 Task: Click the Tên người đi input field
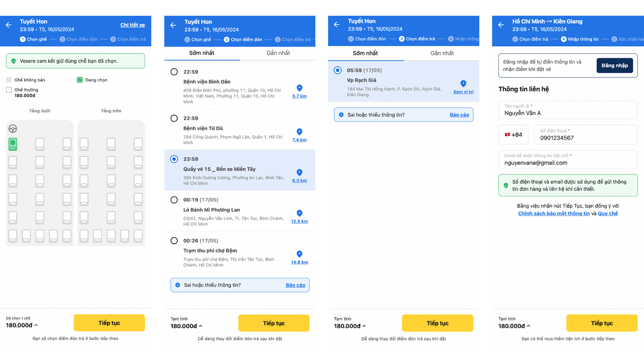(568, 110)
